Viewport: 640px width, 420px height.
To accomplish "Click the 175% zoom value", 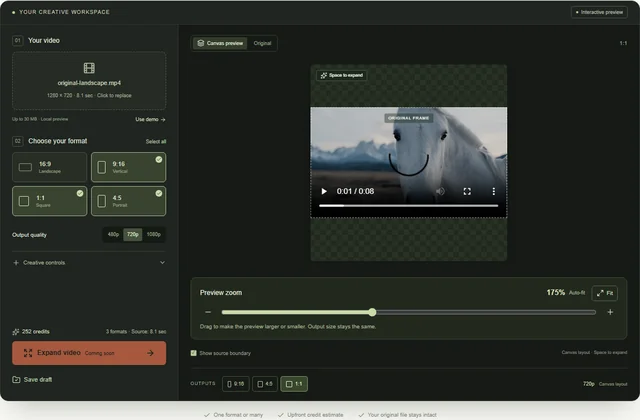I will [556, 293].
